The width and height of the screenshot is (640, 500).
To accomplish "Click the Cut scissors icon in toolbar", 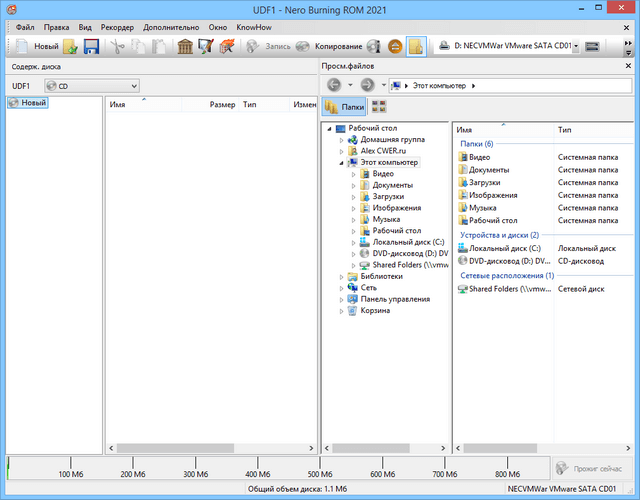I will (117, 46).
